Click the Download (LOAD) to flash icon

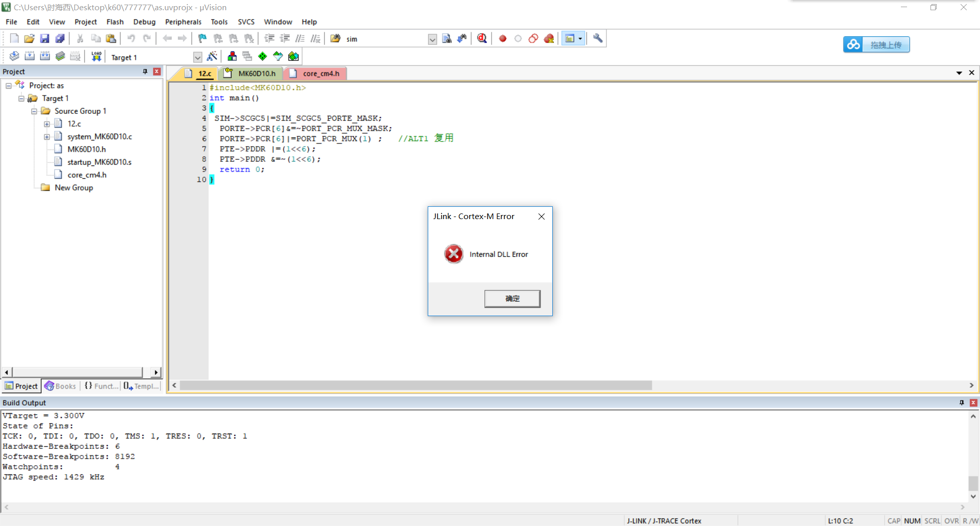coord(96,56)
